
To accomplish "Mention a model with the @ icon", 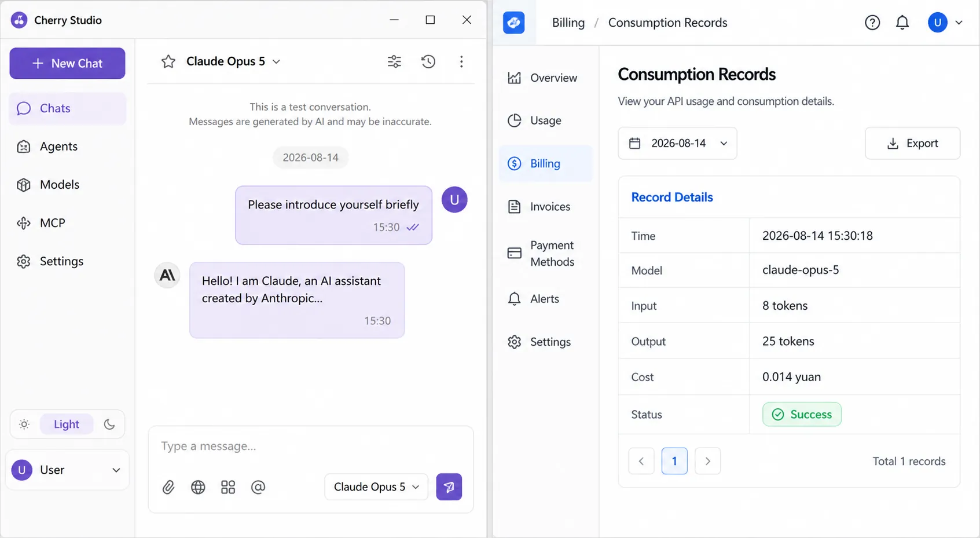I will 258,487.
